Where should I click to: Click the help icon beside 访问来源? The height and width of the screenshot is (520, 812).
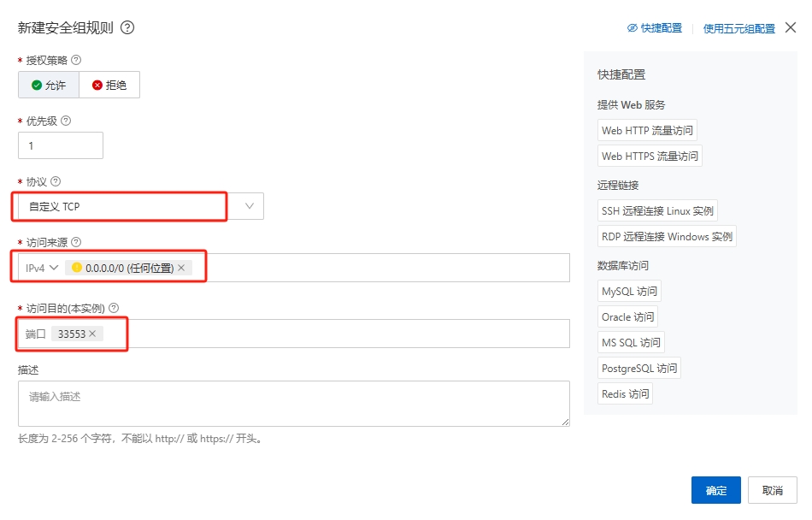point(76,242)
